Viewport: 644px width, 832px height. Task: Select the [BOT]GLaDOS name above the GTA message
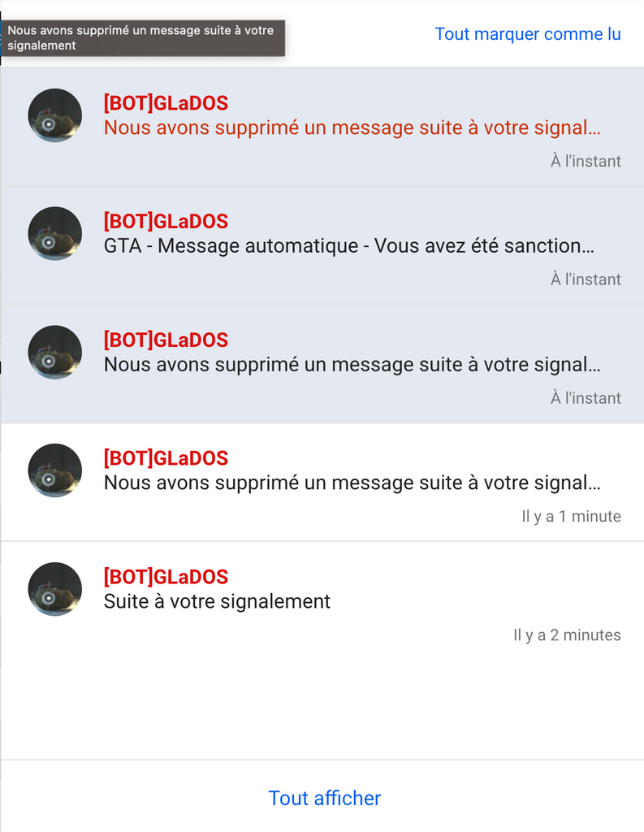coord(166,222)
